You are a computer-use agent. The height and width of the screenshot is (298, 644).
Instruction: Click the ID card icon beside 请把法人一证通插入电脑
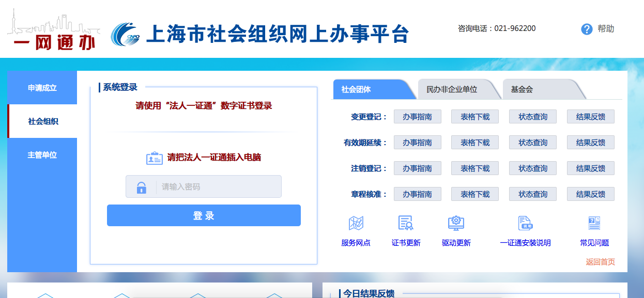tap(155, 158)
